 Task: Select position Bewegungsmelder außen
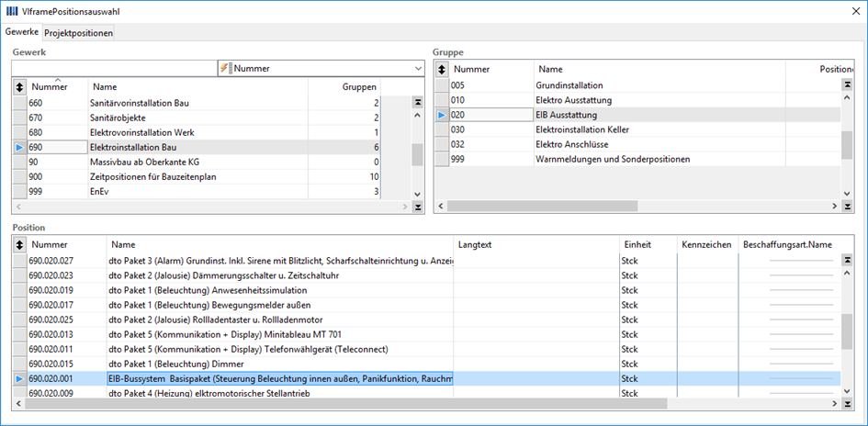click(426, 305)
